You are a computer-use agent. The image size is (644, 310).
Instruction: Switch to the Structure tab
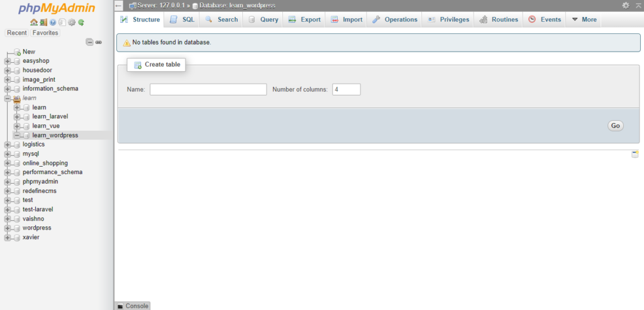tap(140, 19)
